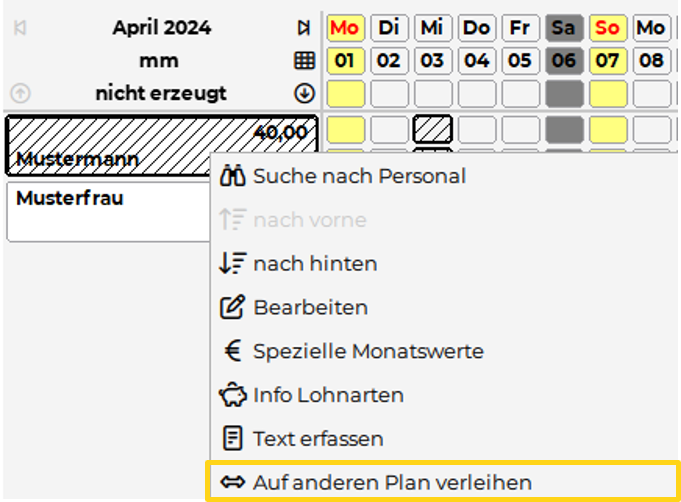Screen dimensions: 681x502
Task: Select the Musterfrau employee row
Action: [x=108, y=211]
